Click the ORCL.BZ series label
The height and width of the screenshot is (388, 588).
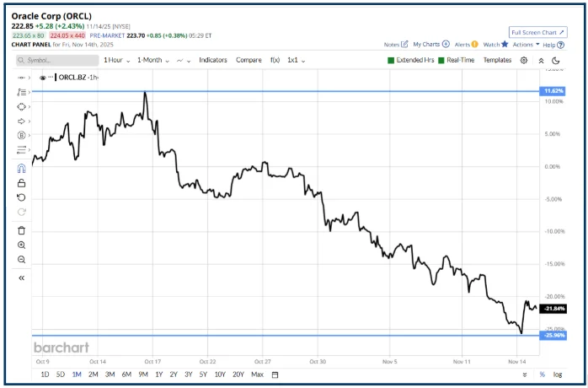72,78
